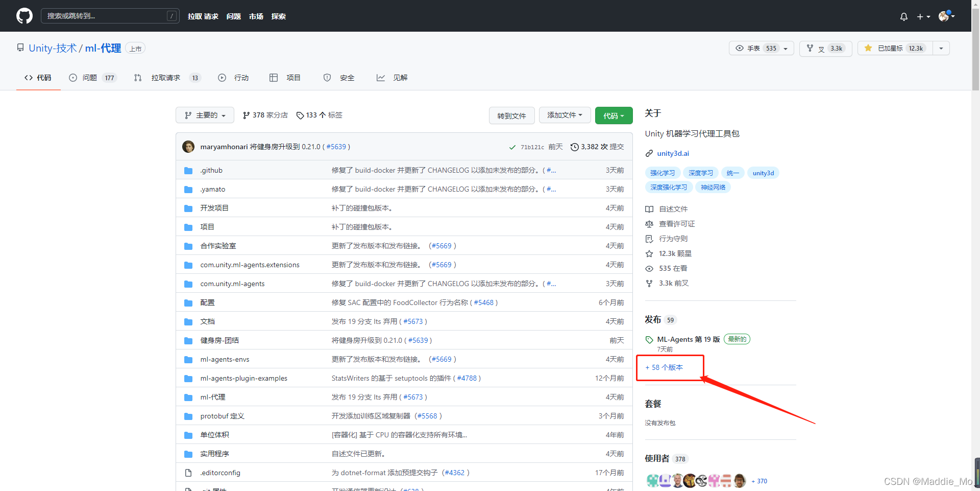The width and height of the screenshot is (980, 491).
Task: Expand the 主要的 branch dropdown
Action: [x=205, y=115]
